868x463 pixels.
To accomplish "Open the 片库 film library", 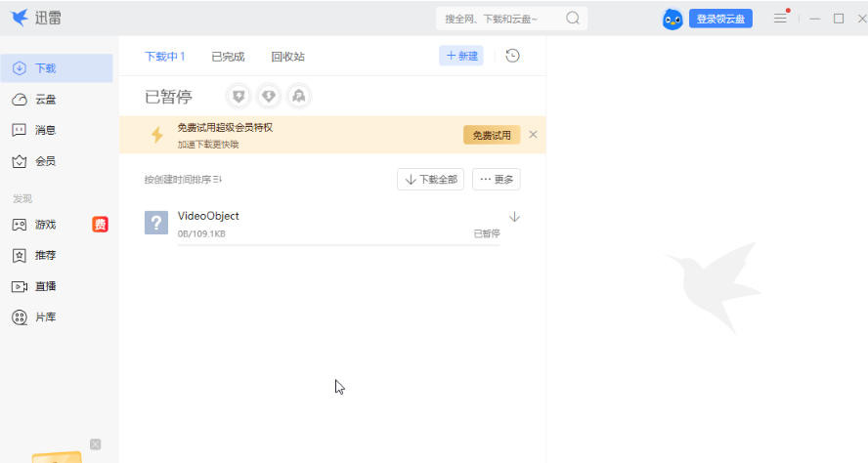I will (44, 317).
